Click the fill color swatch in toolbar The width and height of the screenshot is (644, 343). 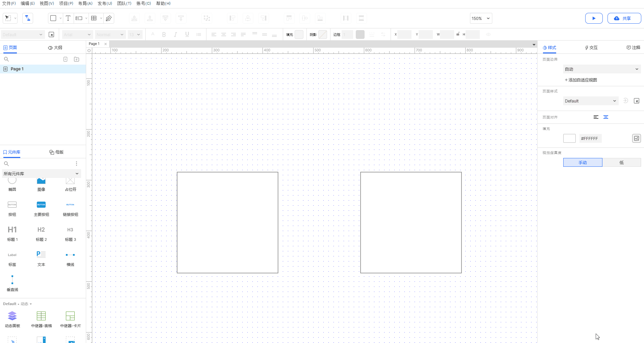tap(299, 35)
